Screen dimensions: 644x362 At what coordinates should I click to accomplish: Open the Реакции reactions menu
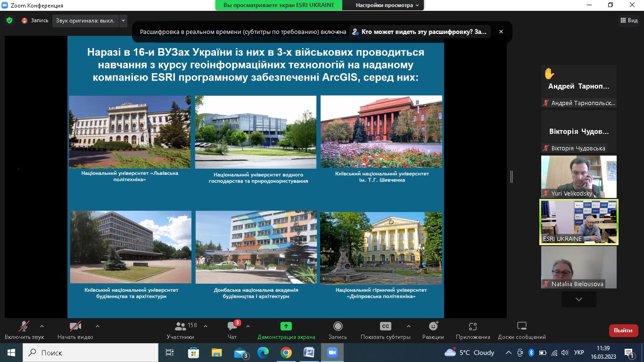point(433,330)
